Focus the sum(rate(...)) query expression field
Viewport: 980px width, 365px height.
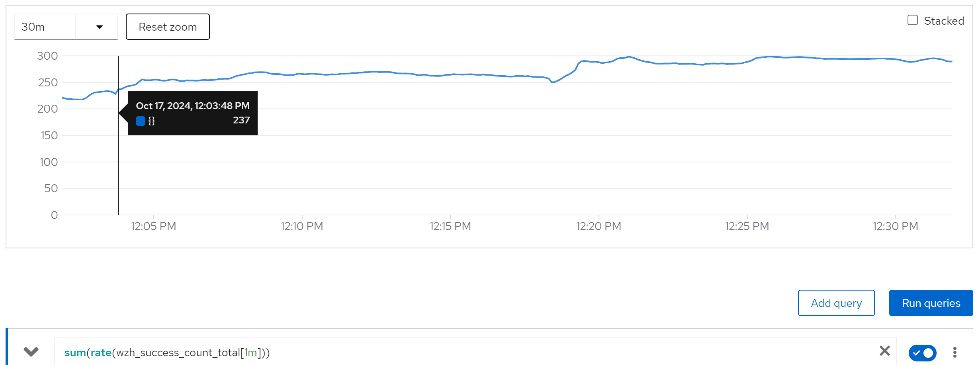pos(438,352)
